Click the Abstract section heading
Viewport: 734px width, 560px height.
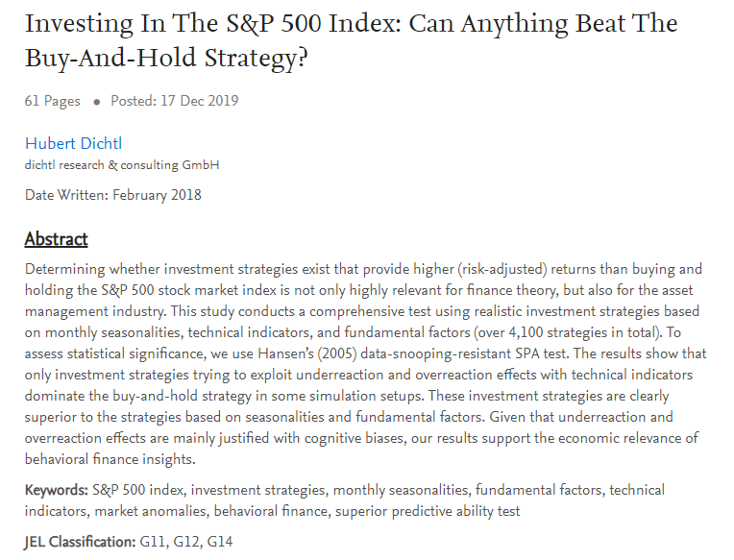(x=56, y=239)
